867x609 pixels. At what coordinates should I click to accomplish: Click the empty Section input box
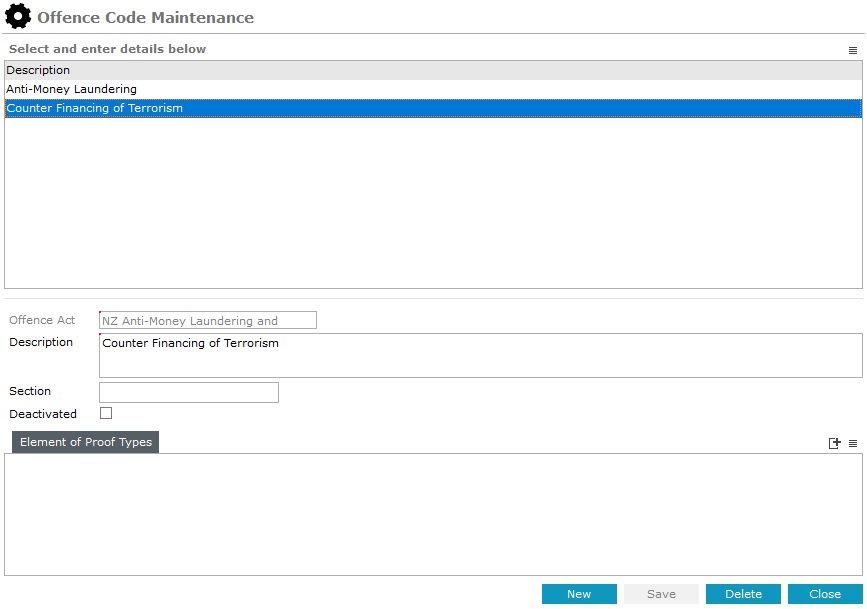[x=188, y=392]
